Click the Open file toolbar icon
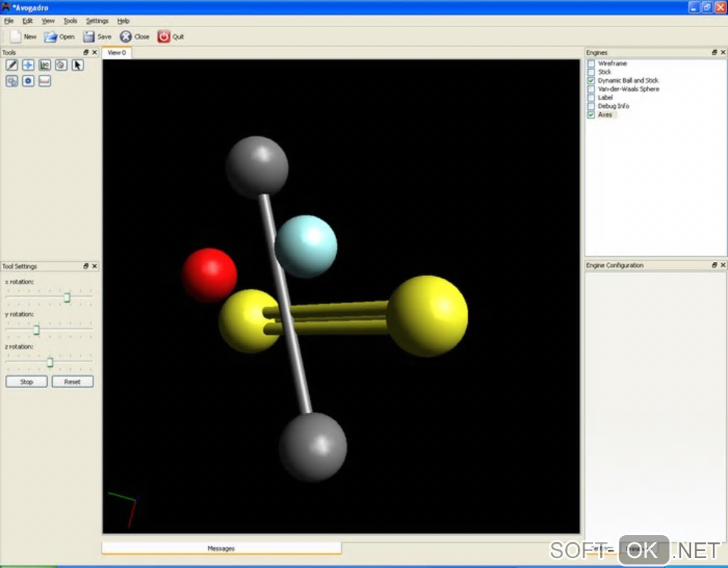Image resolution: width=728 pixels, height=568 pixels. (50, 36)
